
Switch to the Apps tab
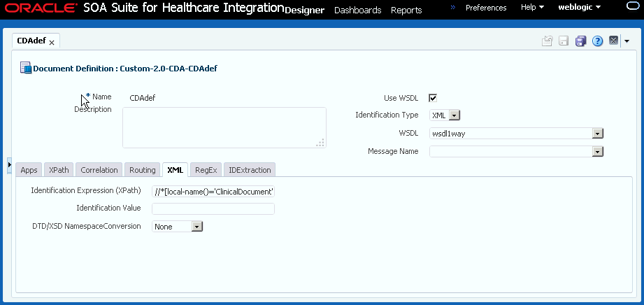click(29, 170)
